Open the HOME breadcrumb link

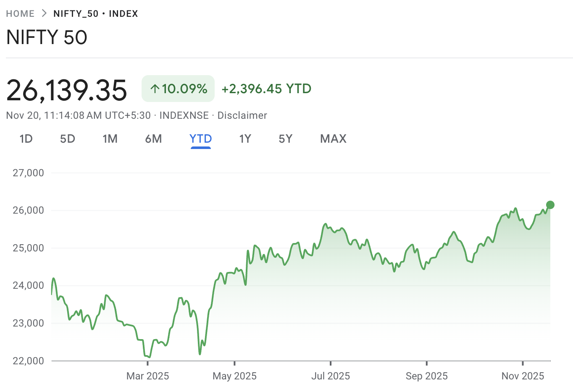click(x=20, y=13)
